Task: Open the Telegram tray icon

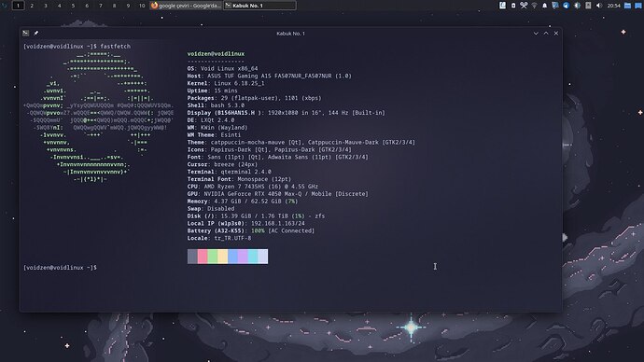Action: click(x=566, y=6)
